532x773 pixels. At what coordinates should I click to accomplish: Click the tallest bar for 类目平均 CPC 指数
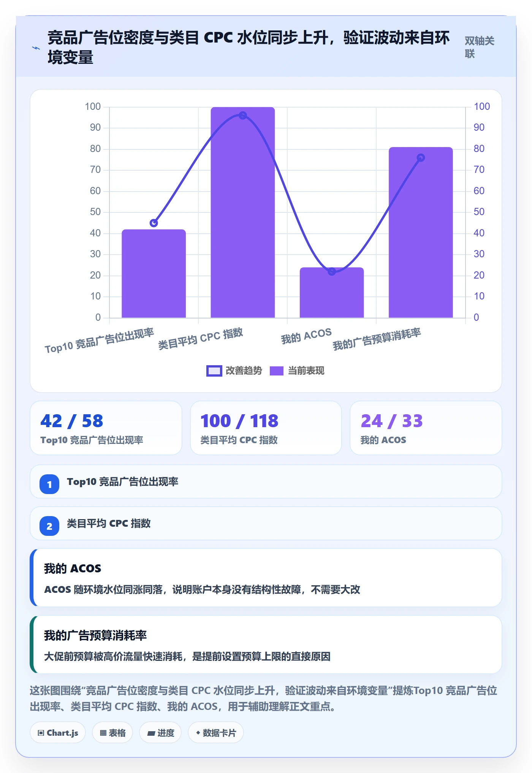243,212
